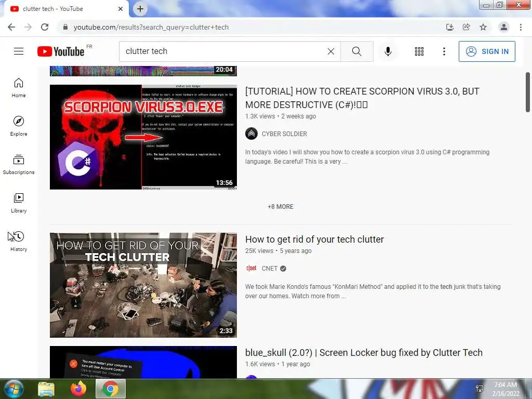The height and width of the screenshot is (399, 532).
Task: Reload the page
Action: [x=45, y=27]
